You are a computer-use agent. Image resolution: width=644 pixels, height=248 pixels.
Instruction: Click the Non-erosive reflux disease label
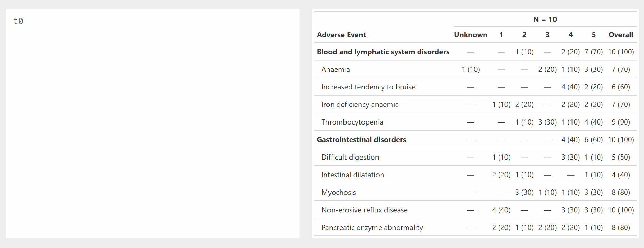(364, 210)
